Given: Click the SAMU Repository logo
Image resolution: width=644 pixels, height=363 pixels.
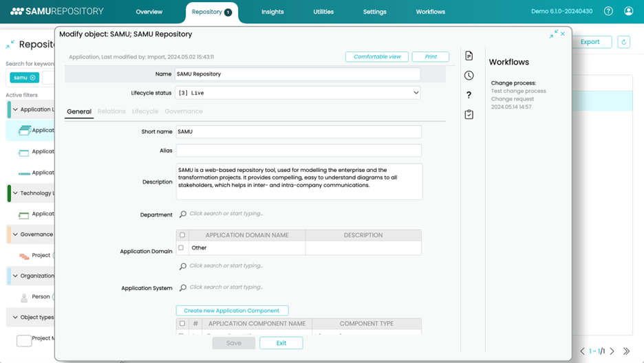Looking at the screenshot, I should pos(56,12).
